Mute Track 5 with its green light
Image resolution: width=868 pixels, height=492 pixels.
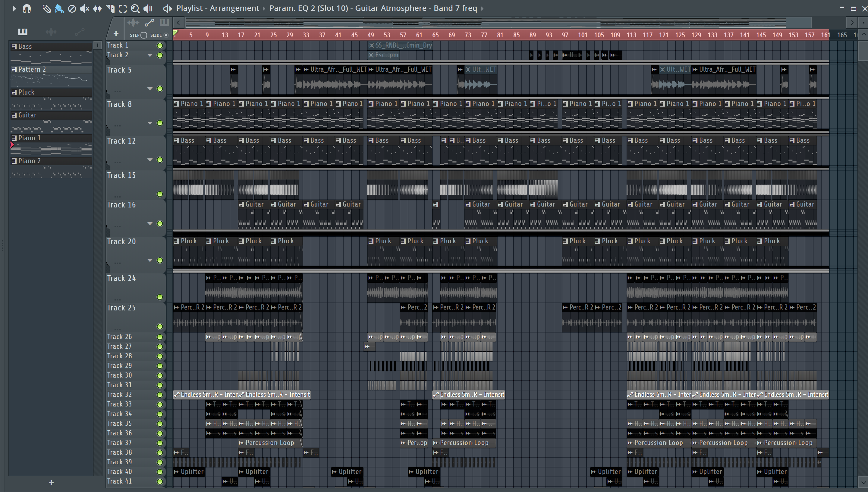click(160, 89)
